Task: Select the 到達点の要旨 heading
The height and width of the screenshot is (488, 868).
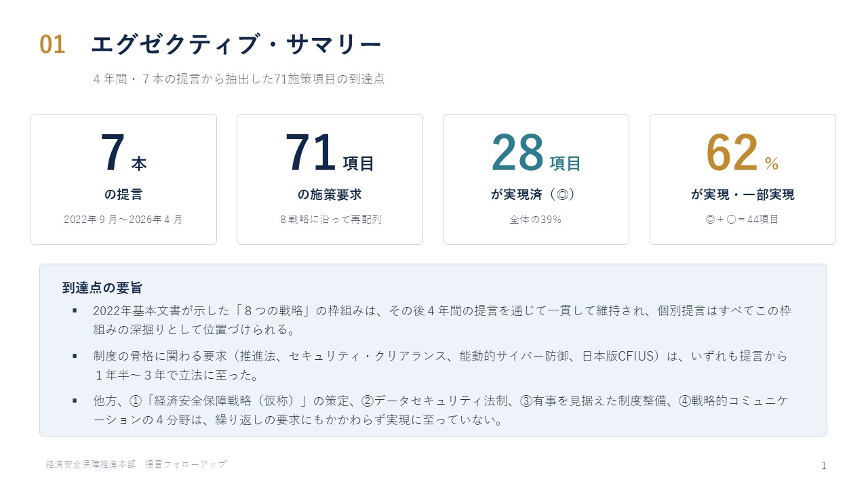Action: pos(102,287)
